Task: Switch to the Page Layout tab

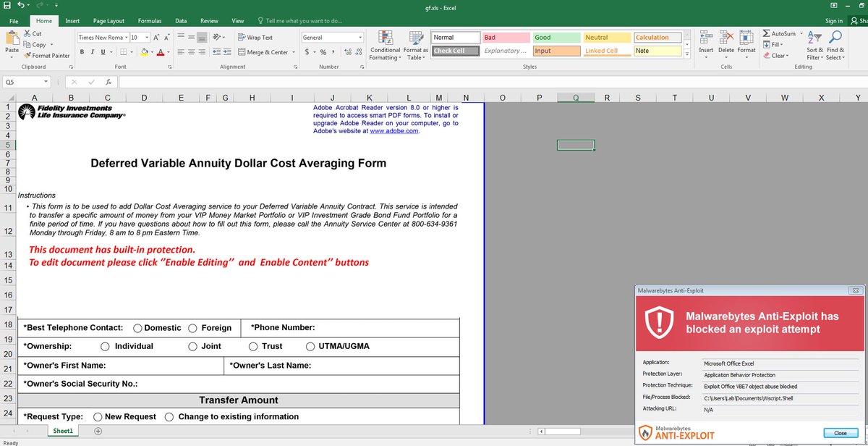Action: pos(109,21)
